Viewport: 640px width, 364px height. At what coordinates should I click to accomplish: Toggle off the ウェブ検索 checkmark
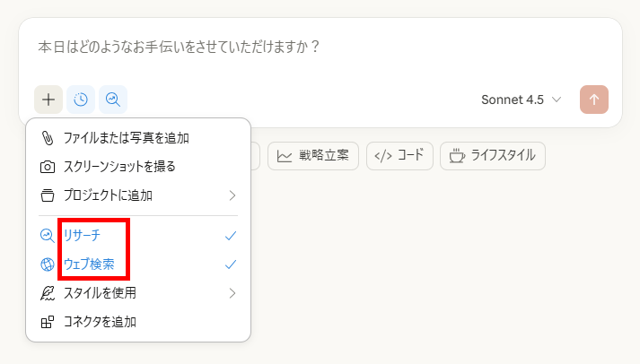point(231,264)
